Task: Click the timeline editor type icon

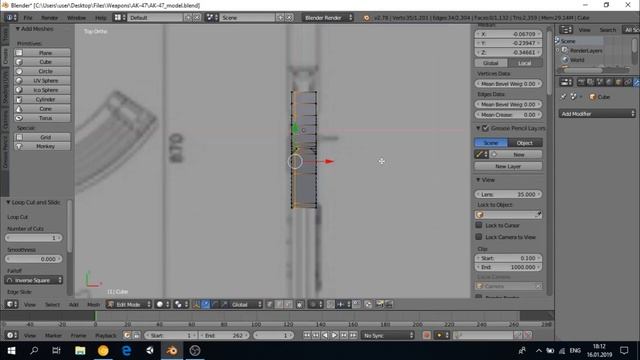Action: [x=11, y=336]
